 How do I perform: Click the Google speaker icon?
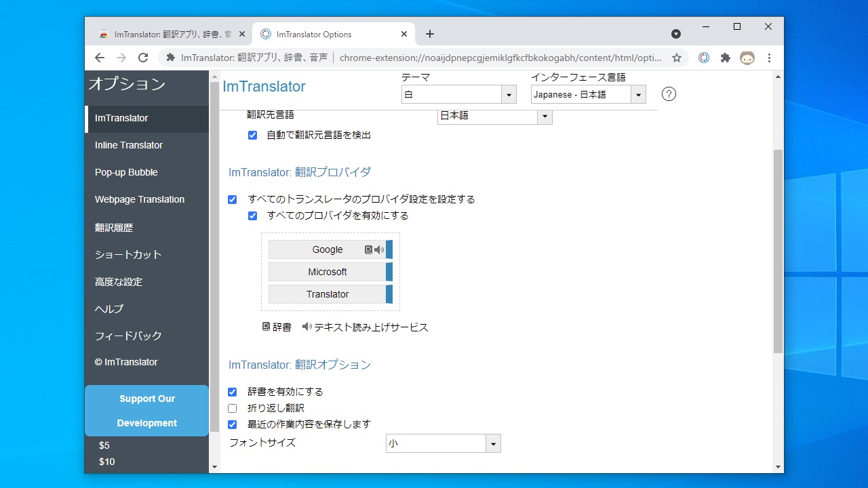[x=379, y=249]
